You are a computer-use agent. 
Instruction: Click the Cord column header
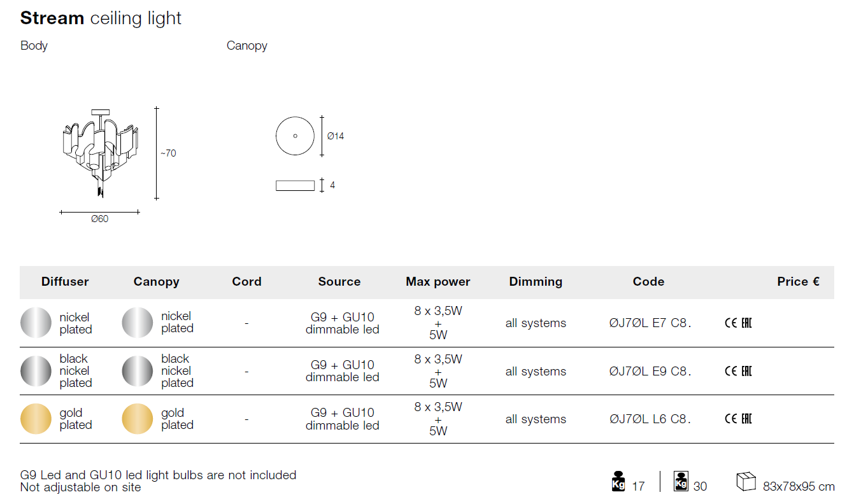click(246, 282)
